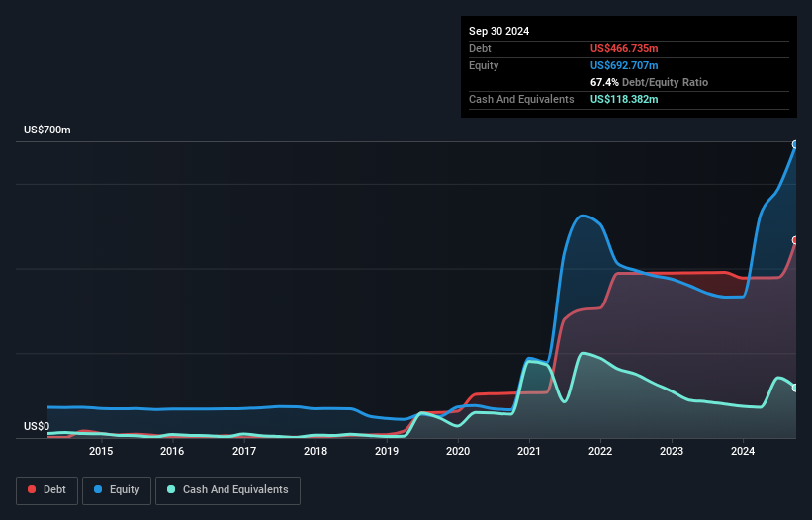Click Cash And Equivalents label in tooltip
812x520 pixels.
(521, 99)
